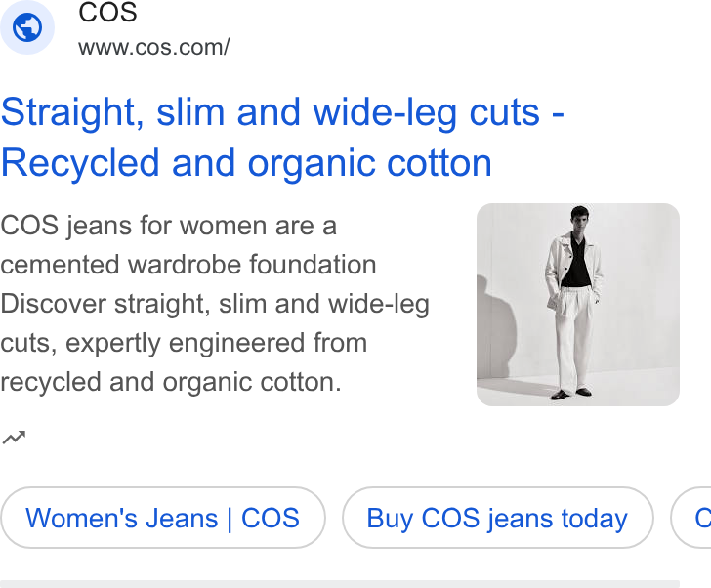The width and height of the screenshot is (711, 588).
Task: Click the final "recycled and organic cotton." line
Action: (171, 382)
